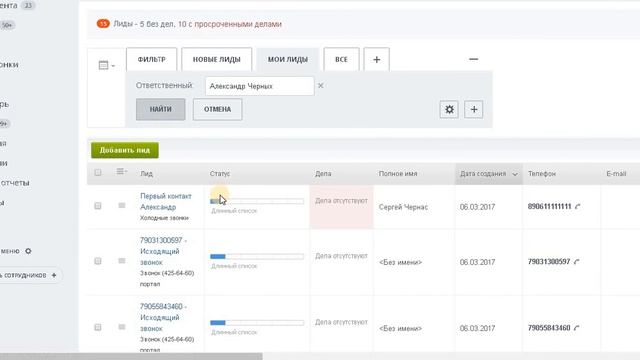Image resolution: width=640 pixels, height=360 pixels.
Task: Open lead Первый контакт Александр
Action: pyautogui.click(x=165, y=202)
